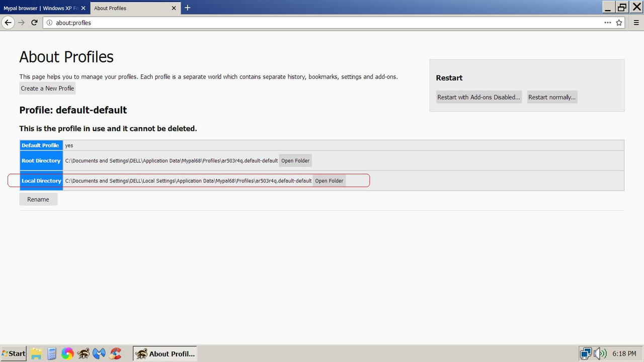Minimize the browser window
Screen dimensions: 644x362
pyautogui.click(x=608, y=7)
